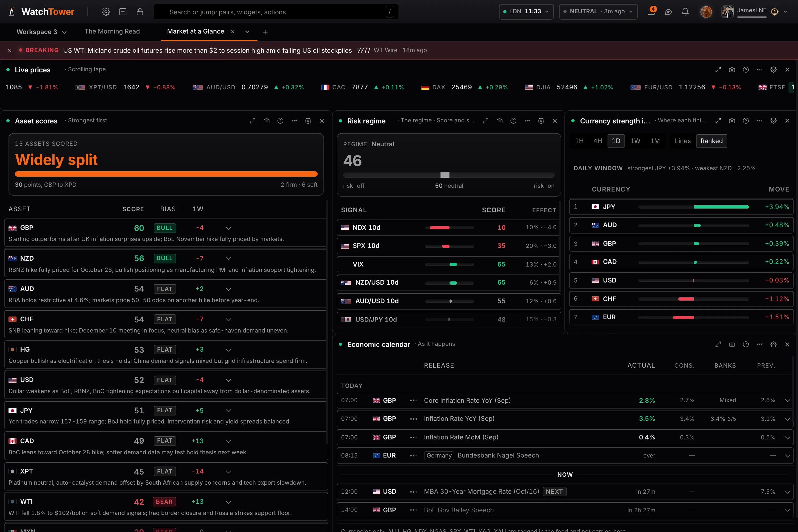The image size is (798, 532).
Task: Open the inbox icon with badge 4
Action: [x=651, y=11]
